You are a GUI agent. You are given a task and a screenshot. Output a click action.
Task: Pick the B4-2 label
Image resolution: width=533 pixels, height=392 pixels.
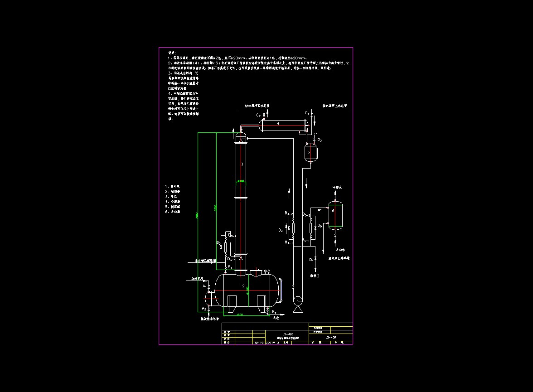tap(289, 213)
